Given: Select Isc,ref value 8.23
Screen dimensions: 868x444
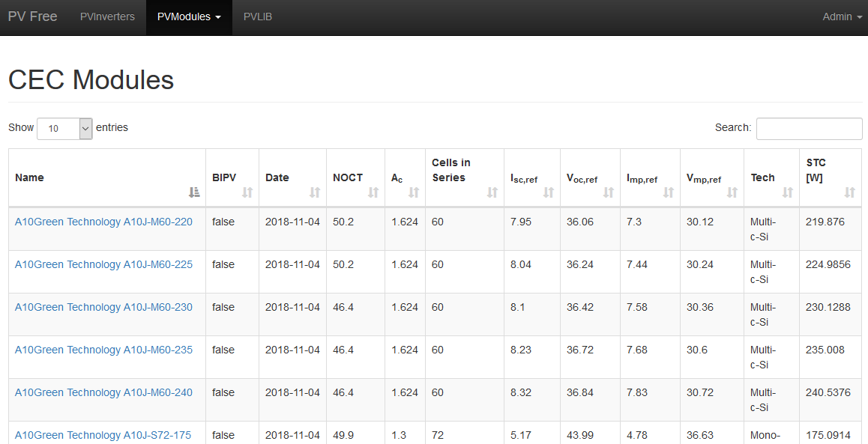Looking at the screenshot, I should 520,350.
